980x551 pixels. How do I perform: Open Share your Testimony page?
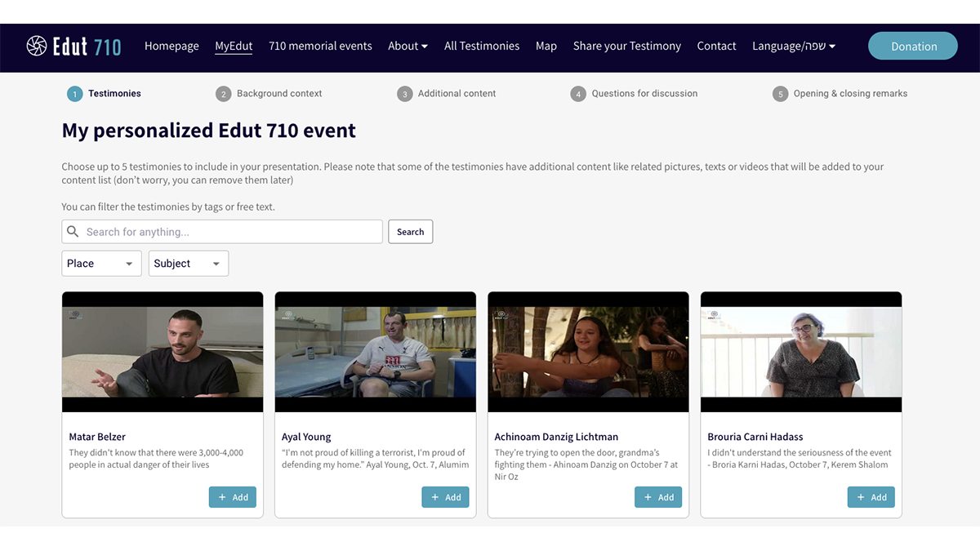click(627, 46)
